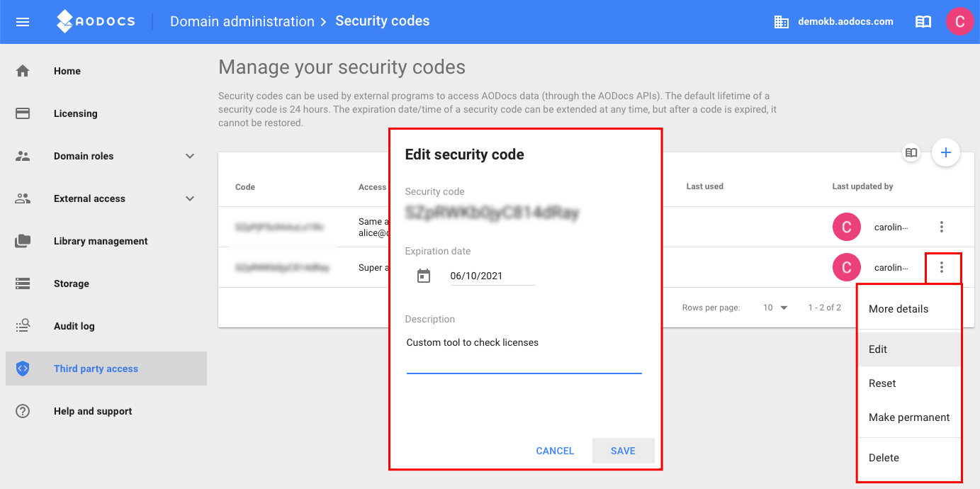Expand the External access section
This screenshot has width=980, height=489.
point(190,198)
